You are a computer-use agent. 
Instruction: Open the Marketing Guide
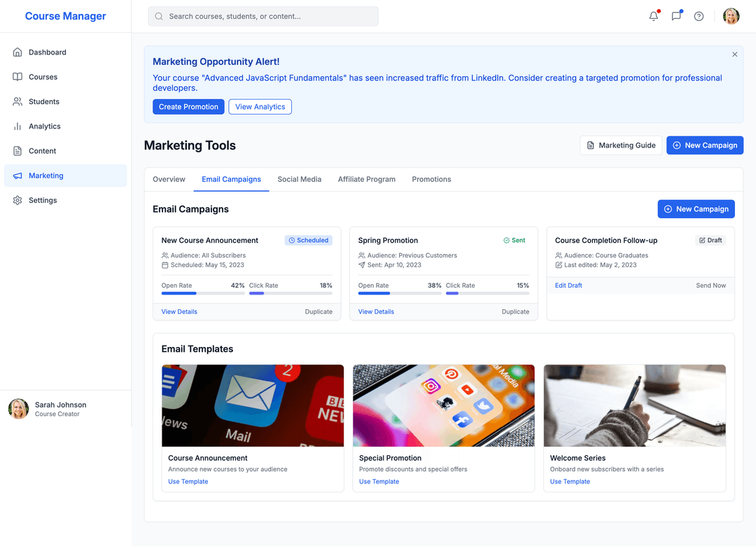[x=620, y=145]
